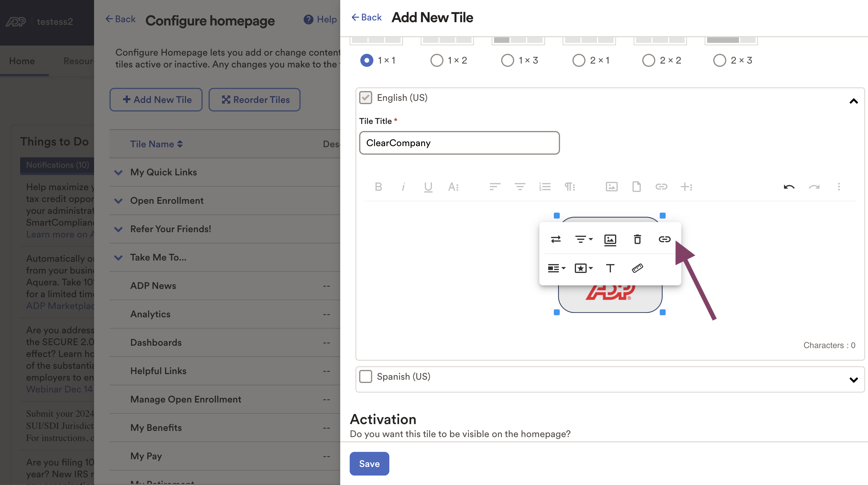
Task: Redo the editor change
Action: tap(814, 187)
